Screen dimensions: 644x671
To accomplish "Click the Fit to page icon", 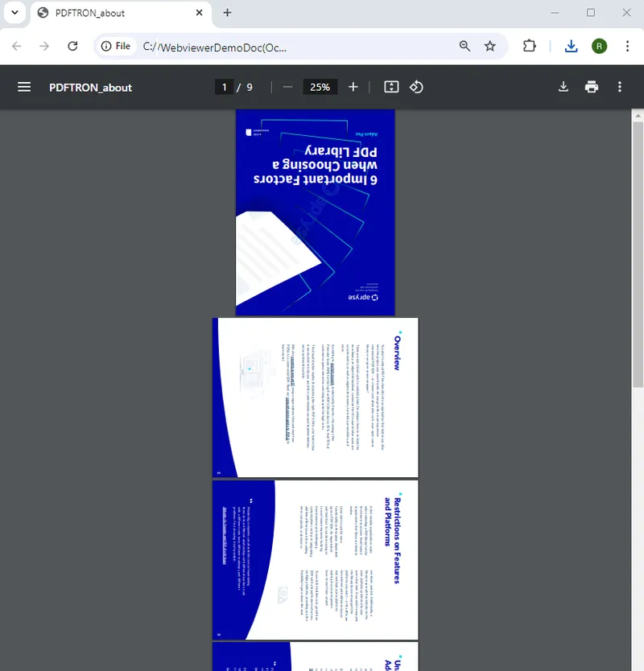I will [391, 88].
